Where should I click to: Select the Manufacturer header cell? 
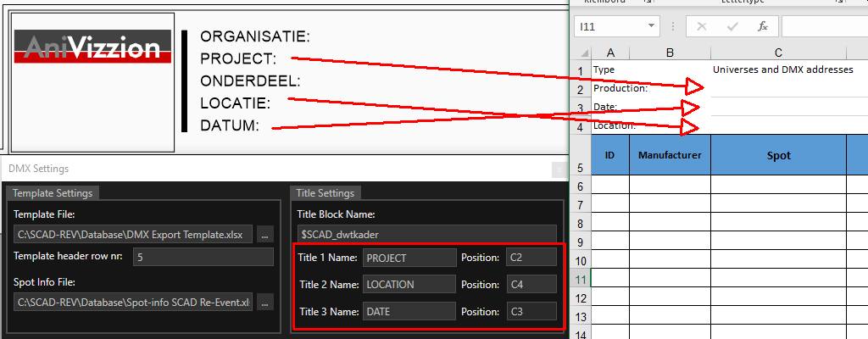click(670, 155)
